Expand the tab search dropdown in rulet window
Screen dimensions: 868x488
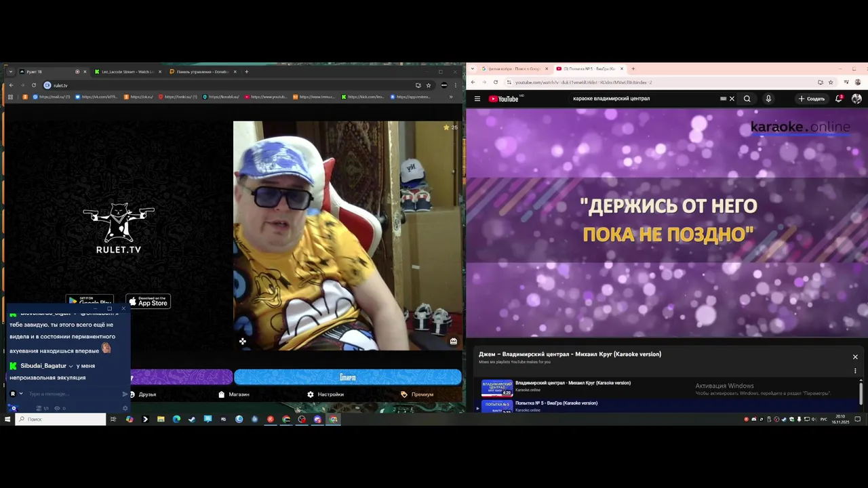click(x=10, y=72)
